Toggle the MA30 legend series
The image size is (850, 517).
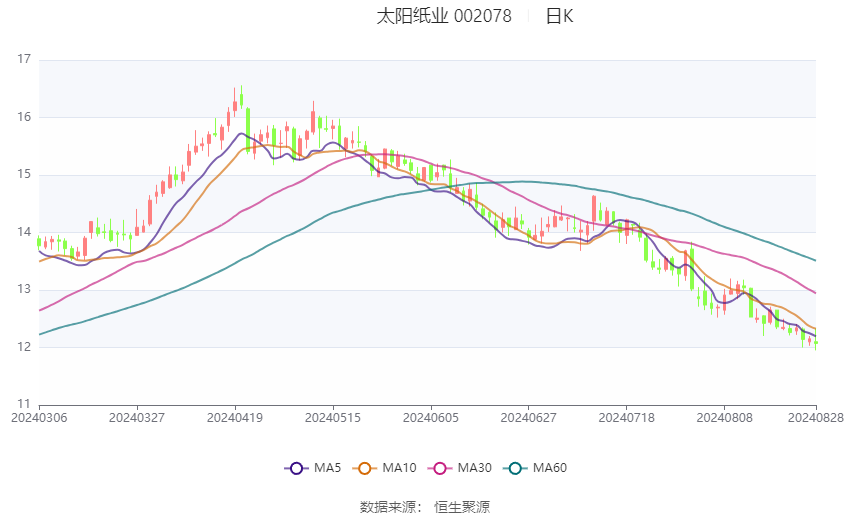pos(460,468)
